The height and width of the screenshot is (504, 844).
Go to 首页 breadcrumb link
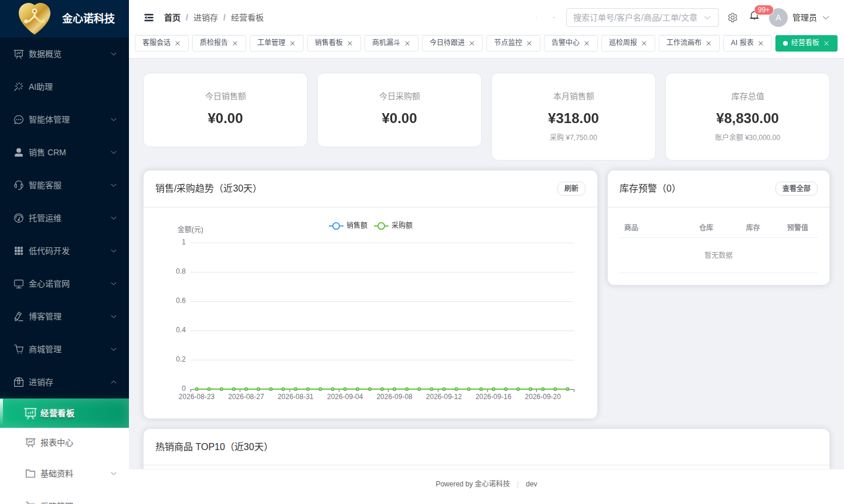172,18
